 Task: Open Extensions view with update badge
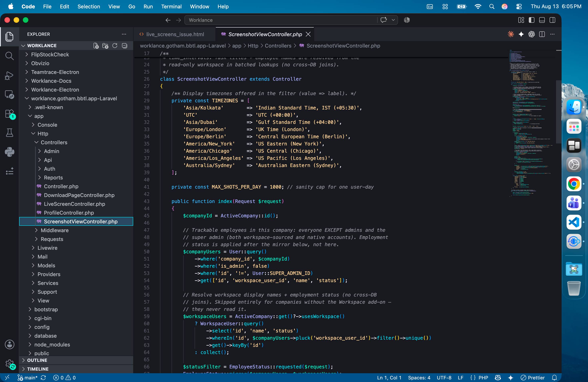click(x=9, y=114)
